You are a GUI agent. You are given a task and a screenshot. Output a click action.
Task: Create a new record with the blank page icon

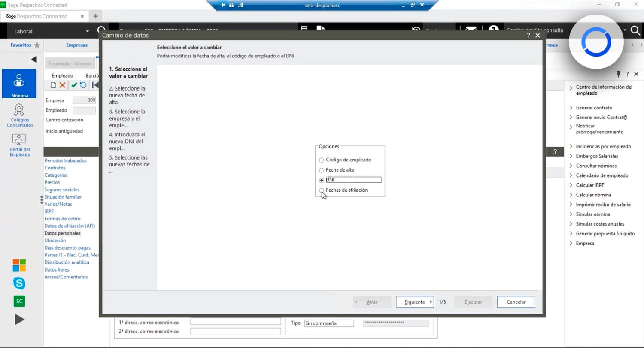53,84
